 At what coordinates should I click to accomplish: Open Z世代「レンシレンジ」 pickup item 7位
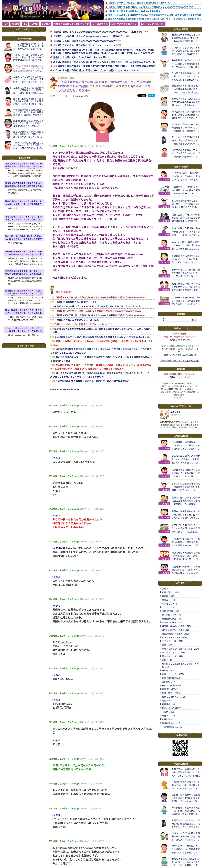coord(84,324)
